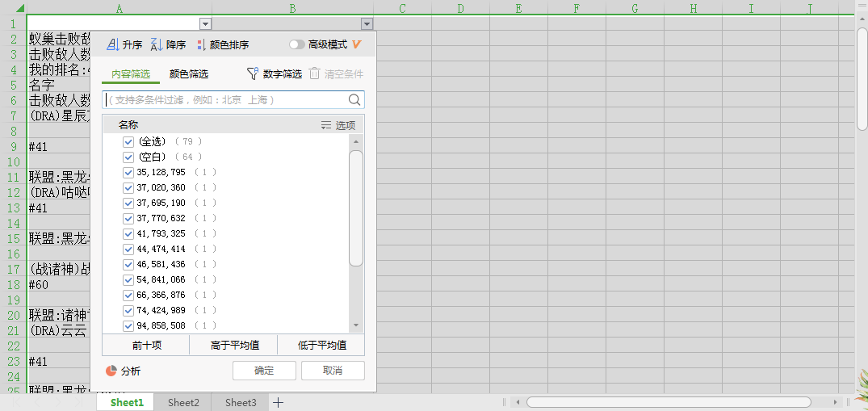Click the 清空条件 trash icon
Image resolution: width=868 pixels, height=411 pixels.
[x=315, y=73]
